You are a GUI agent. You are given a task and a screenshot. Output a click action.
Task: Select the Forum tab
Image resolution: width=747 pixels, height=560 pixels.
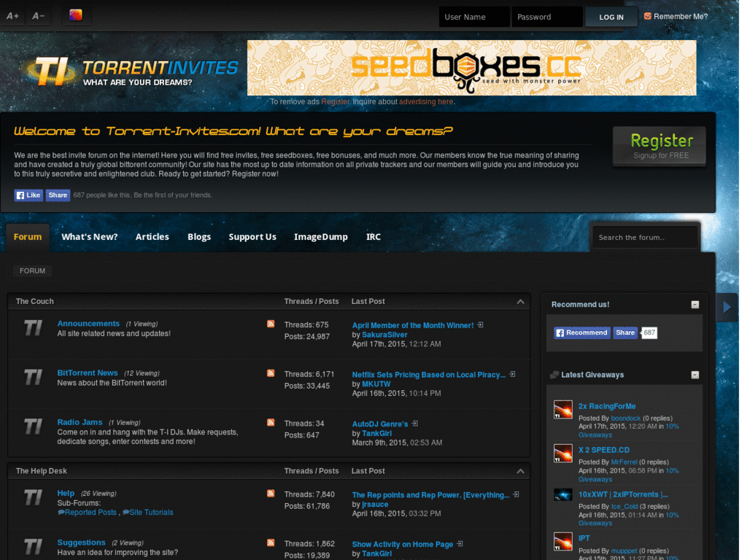click(x=28, y=237)
